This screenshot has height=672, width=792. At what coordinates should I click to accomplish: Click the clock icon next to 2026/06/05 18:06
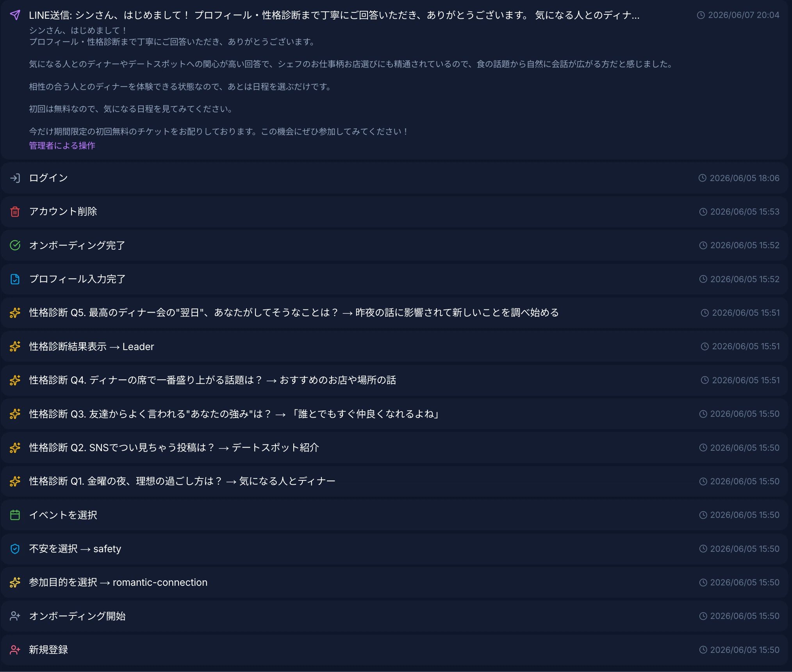tap(703, 178)
